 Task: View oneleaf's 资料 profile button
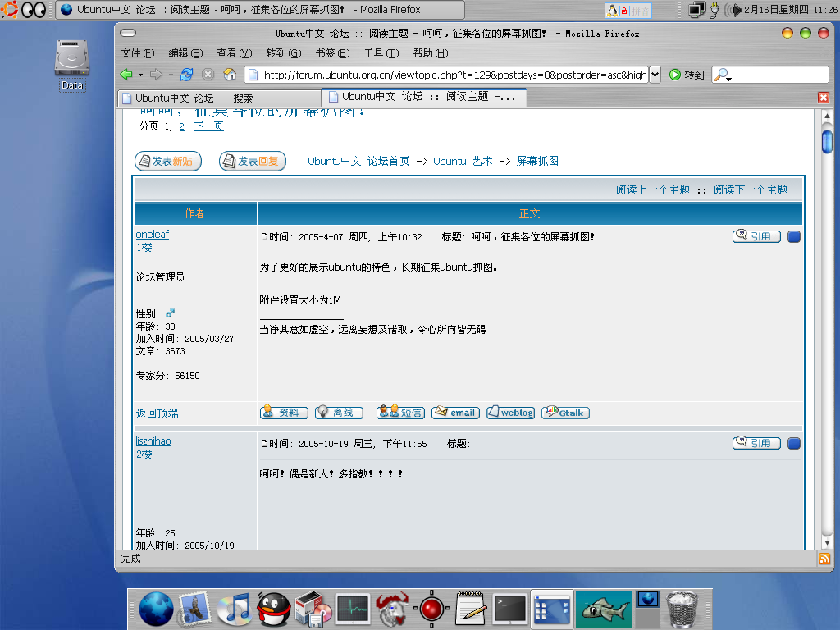coord(284,413)
